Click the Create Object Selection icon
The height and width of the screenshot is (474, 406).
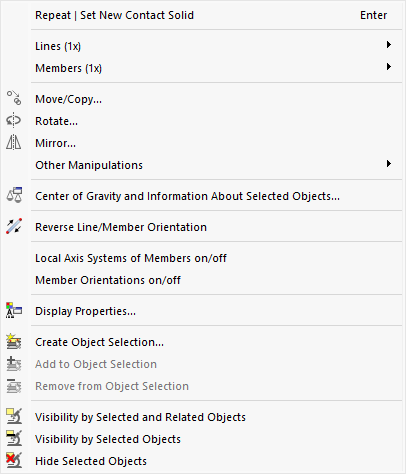tap(14, 341)
